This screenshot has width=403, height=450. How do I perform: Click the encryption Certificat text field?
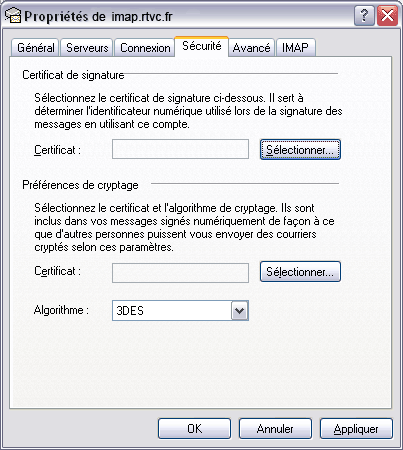(x=180, y=273)
